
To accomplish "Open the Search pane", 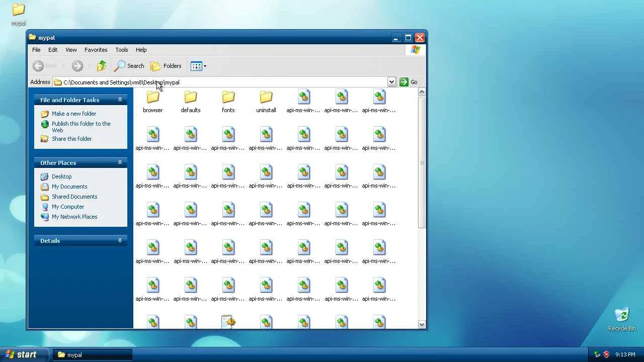I will pyautogui.click(x=129, y=66).
